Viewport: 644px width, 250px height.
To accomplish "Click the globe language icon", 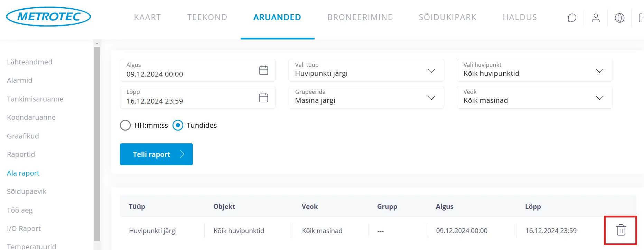I will [619, 18].
